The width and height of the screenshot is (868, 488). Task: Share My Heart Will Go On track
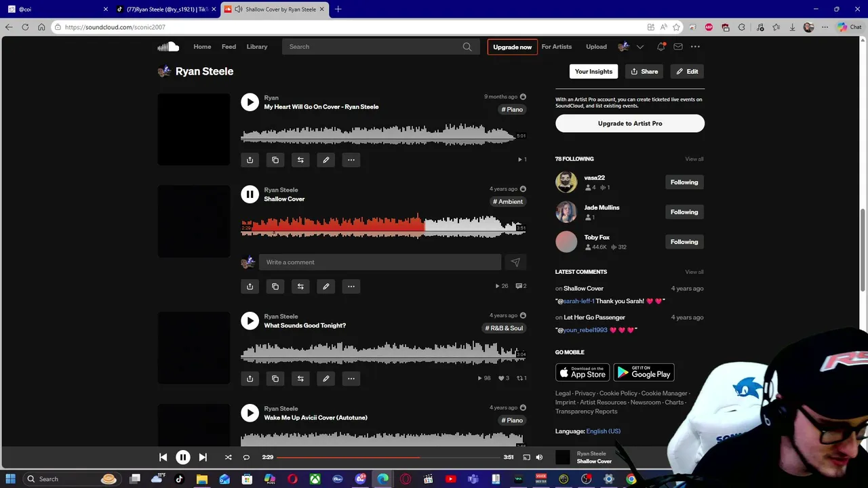[250, 160]
